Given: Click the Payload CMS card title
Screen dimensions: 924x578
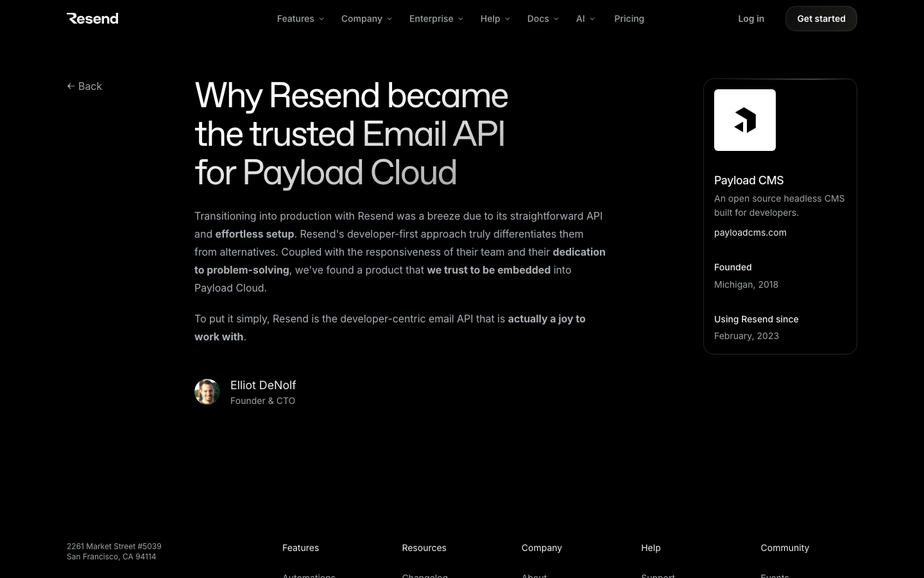Looking at the screenshot, I should (749, 180).
